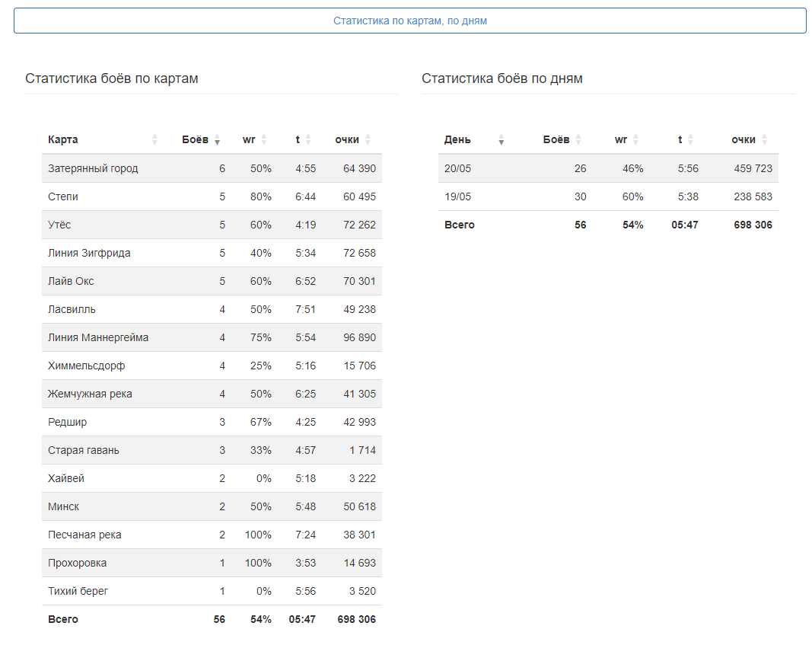The width and height of the screenshot is (812, 645).
Task: Click Всего total row in days table
Action: point(608,225)
